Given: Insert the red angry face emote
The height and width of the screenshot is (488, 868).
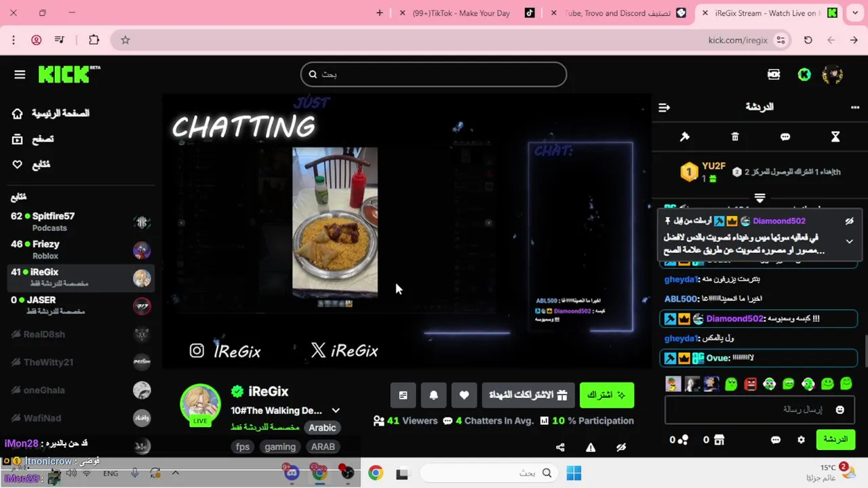Looking at the screenshot, I should click(x=750, y=384).
